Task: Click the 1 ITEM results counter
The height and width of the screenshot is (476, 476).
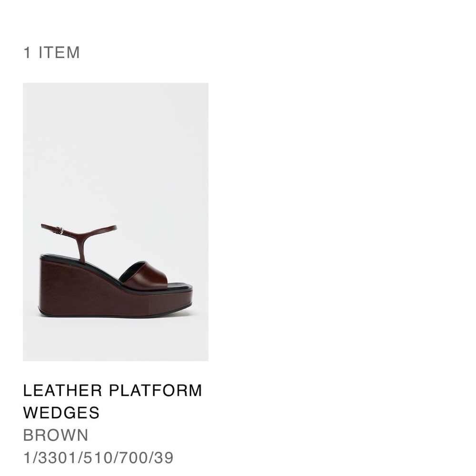Action: click(52, 52)
